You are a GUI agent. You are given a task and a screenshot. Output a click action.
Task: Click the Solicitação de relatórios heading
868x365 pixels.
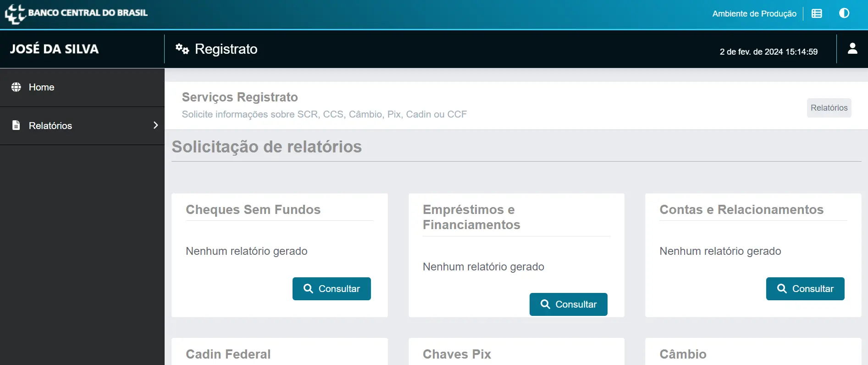(266, 147)
